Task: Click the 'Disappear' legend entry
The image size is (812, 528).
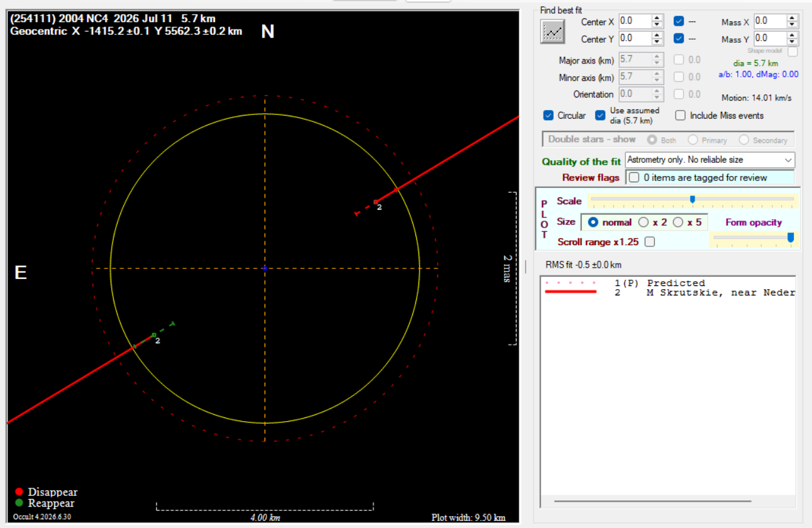Action: [46, 492]
